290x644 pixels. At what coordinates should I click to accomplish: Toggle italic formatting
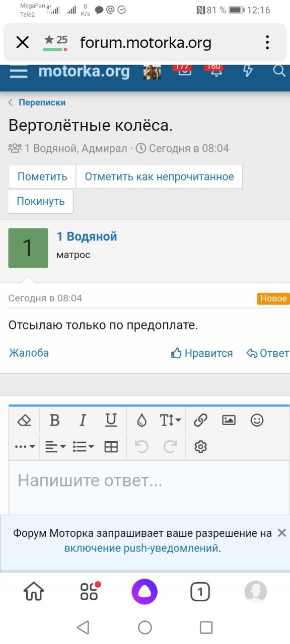click(83, 420)
